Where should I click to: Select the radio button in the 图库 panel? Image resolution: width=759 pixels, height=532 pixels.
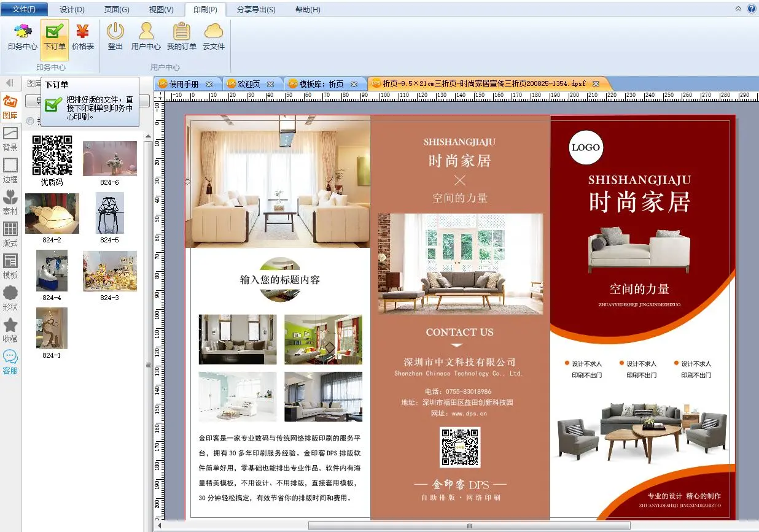tap(30, 121)
